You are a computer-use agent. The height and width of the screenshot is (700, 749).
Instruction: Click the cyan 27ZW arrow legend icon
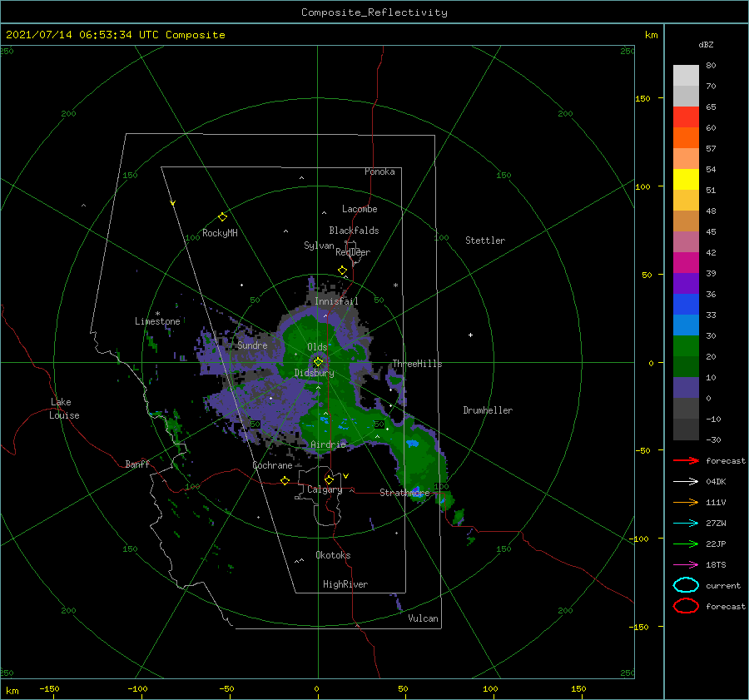pos(687,524)
